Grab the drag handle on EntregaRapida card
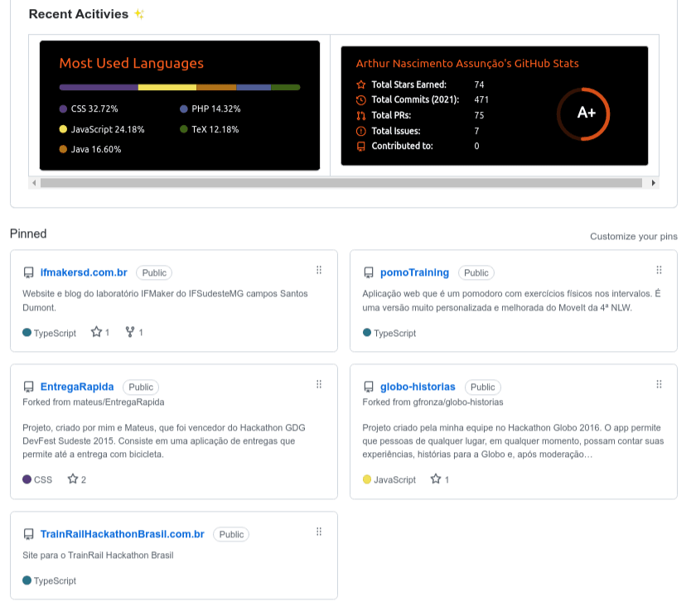The image size is (691, 616). coord(319,384)
